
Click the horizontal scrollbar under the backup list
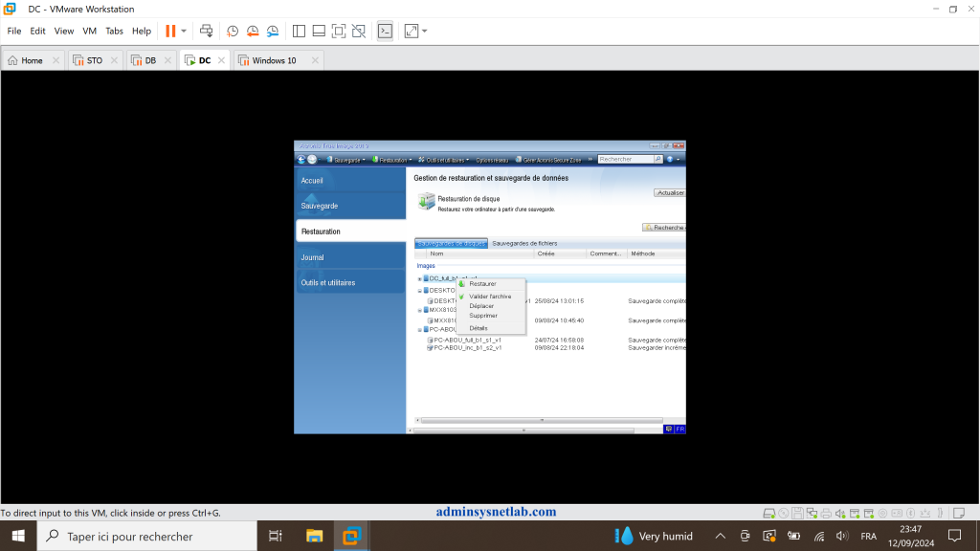(542, 421)
